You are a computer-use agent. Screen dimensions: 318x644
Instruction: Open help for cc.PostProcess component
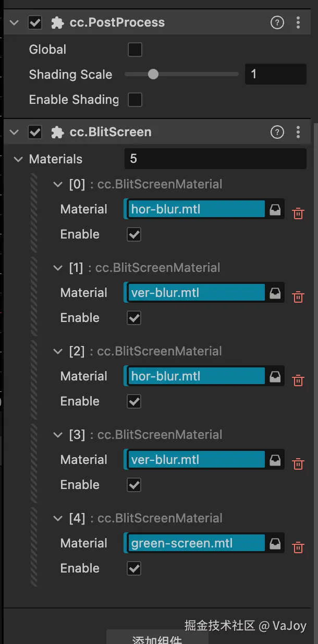coord(277,22)
